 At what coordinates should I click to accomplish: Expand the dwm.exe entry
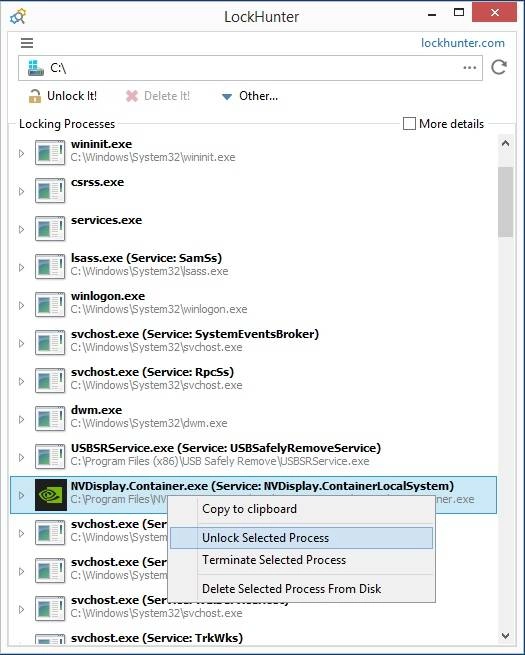tap(21, 419)
